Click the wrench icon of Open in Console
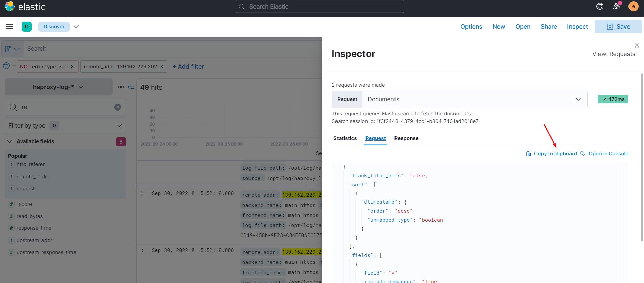The image size is (644, 283). click(583, 154)
